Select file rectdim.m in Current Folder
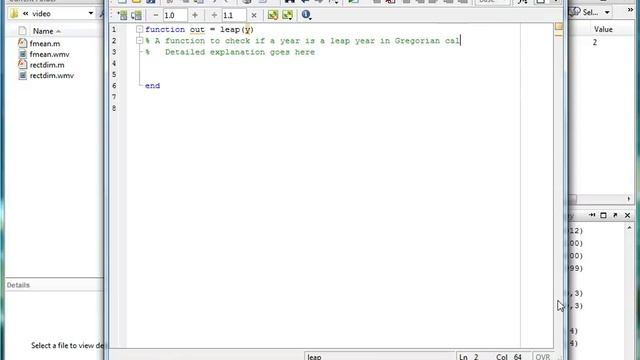640x360 pixels. coord(47,64)
